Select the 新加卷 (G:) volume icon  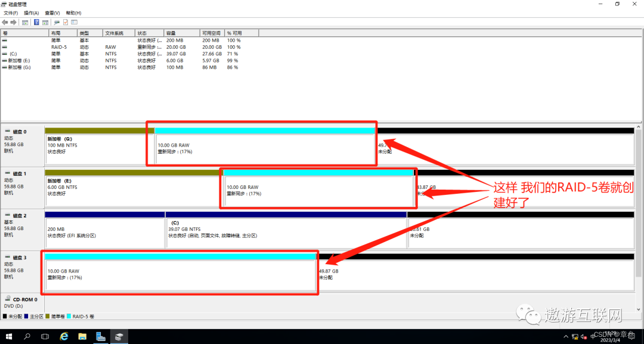click(5, 67)
